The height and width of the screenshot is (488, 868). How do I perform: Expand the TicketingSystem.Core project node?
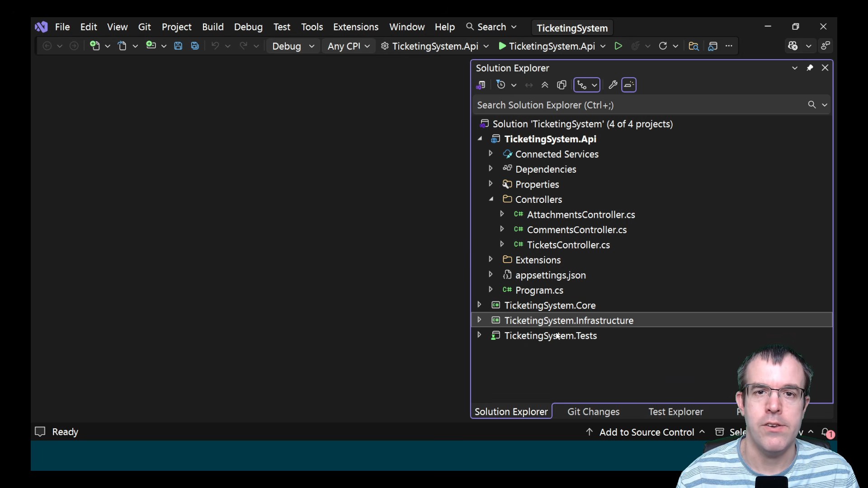click(x=479, y=305)
